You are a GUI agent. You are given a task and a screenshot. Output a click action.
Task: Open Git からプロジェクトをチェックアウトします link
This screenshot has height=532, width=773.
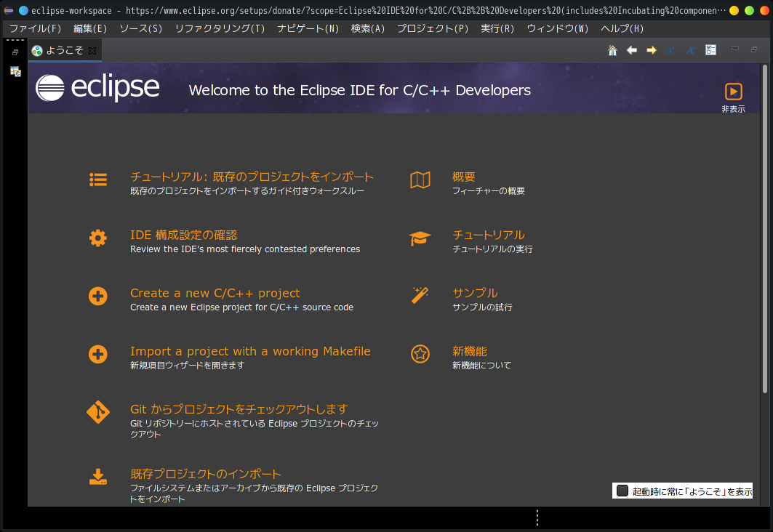pyautogui.click(x=239, y=409)
